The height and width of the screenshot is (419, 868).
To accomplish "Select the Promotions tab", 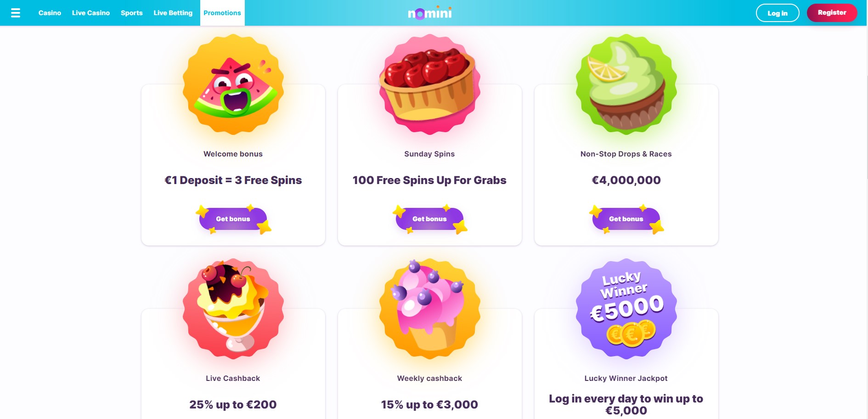I will point(222,13).
